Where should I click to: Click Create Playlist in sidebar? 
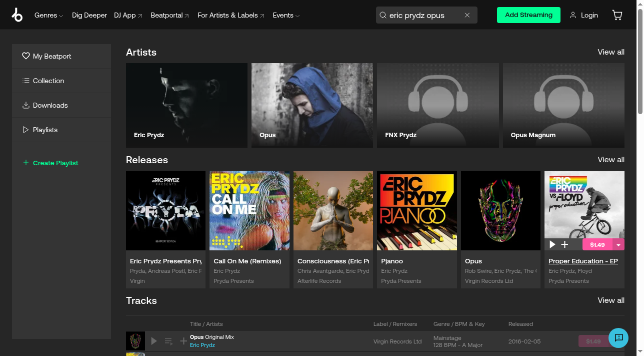click(x=55, y=163)
